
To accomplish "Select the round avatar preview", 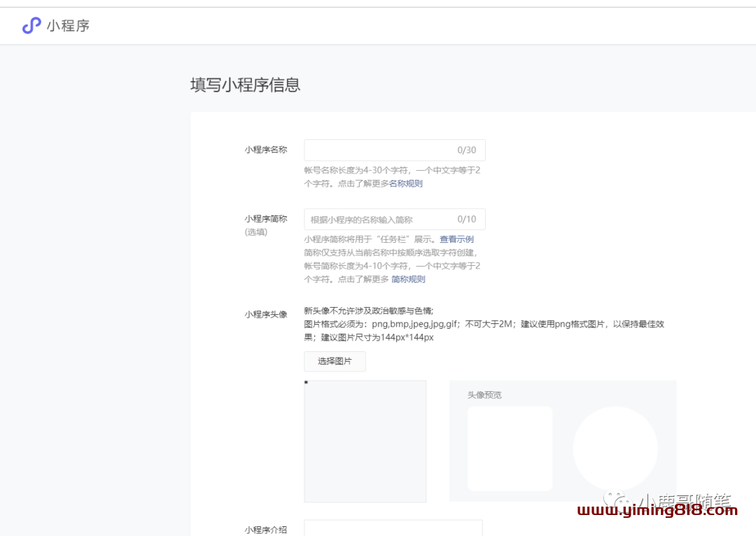I will 615,449.
